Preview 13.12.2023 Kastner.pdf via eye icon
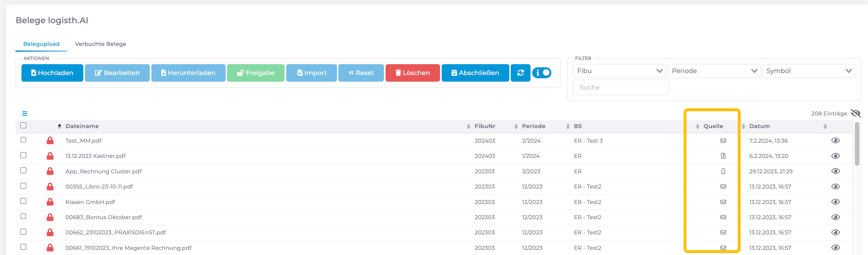This screenshot has width=868, height=255. point(835,156)
